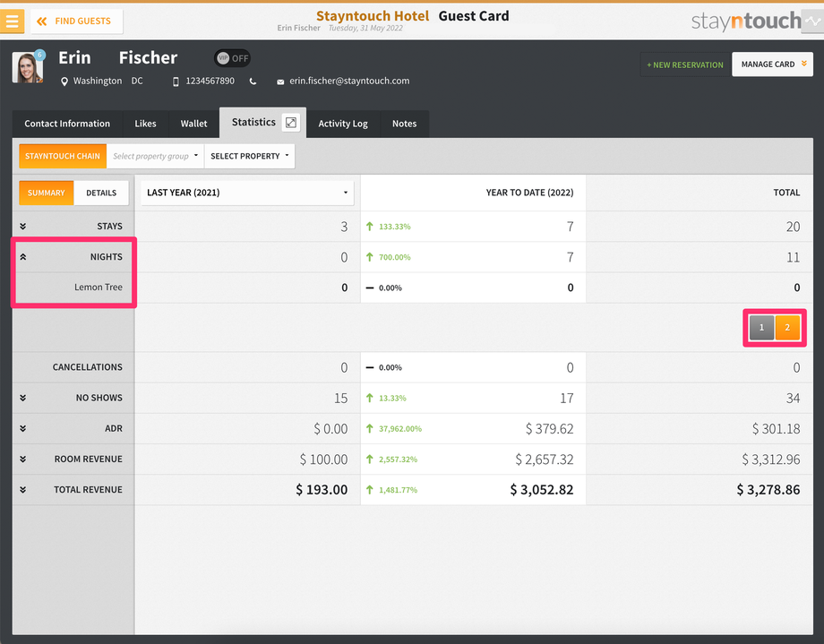
Task: Click the activity pulse icon beside logo
Action: pos(812,21)
